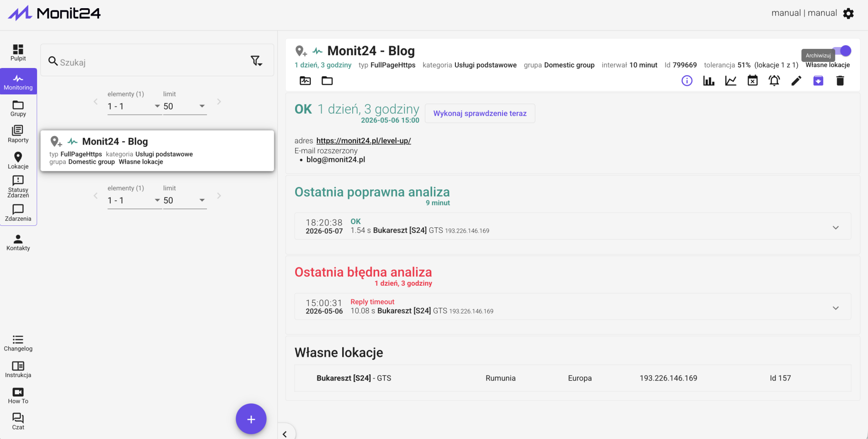Open Statusy Zdarzeń
Image resolution: width=868 pixels, height=439 pixels.
click(18, 187)
